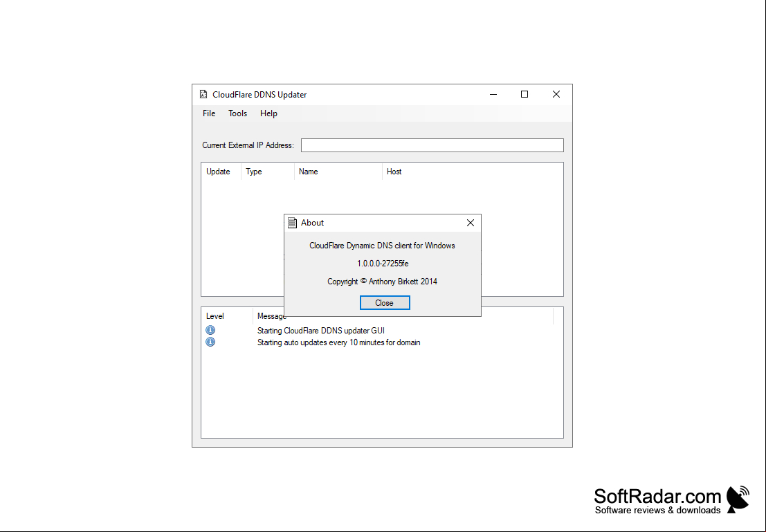Sort by the Host column header
This screenshot has height=532, width=766.
click(394, 172)
